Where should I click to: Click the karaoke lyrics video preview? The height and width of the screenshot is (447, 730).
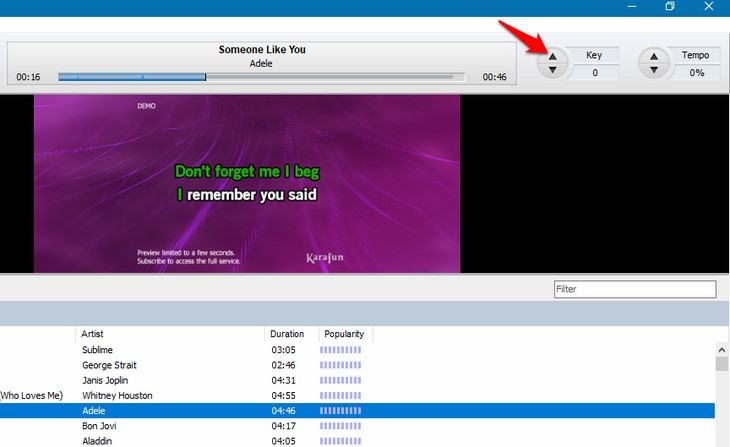[247, 184]
